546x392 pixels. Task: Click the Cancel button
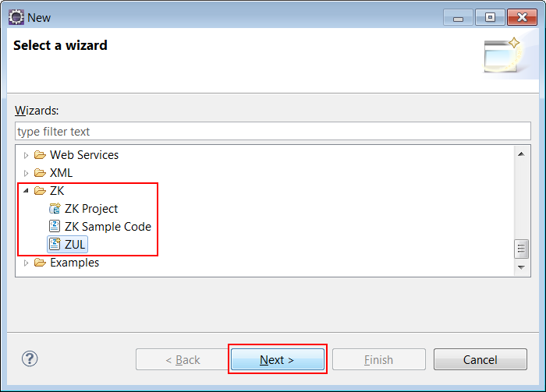click(480, 359)
